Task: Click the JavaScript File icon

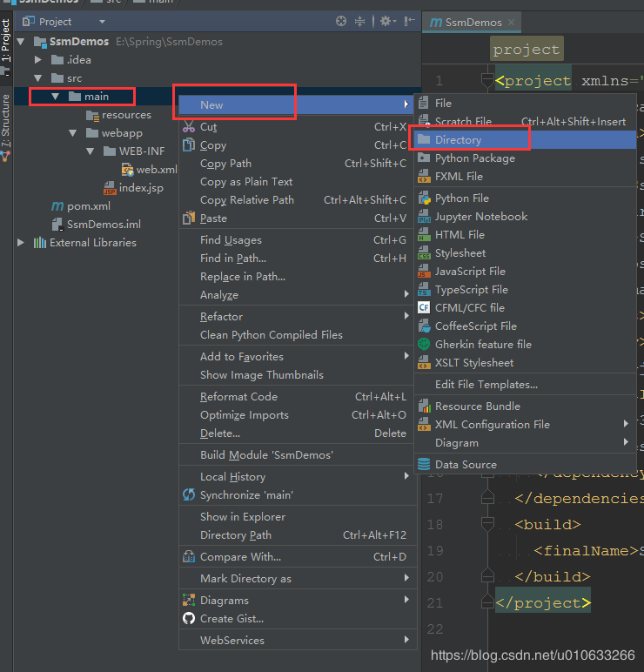Action: [424, 272]
